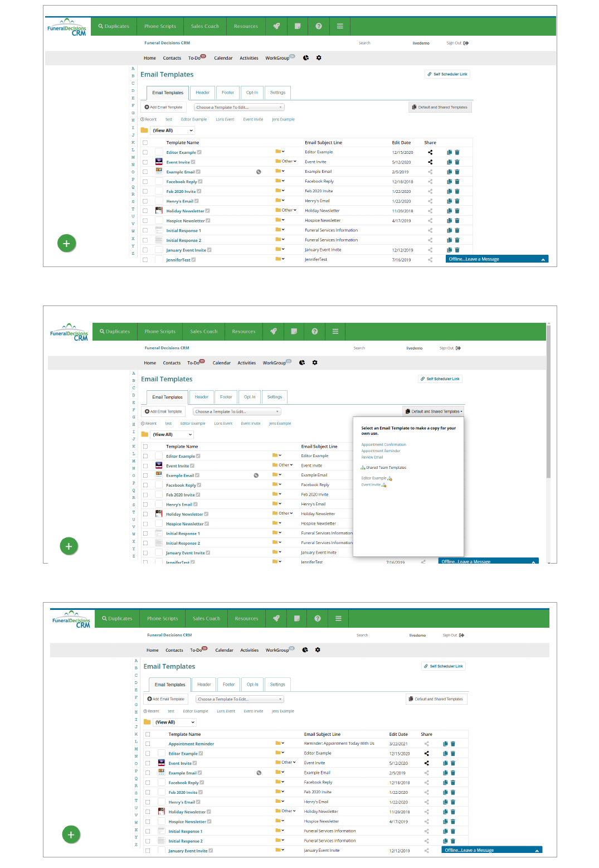Screen dimensions: 599x868
Task: Check the JenniferTest row checkbox in the top screenshot
Action: pyautogui.click(x=145, y=260)
